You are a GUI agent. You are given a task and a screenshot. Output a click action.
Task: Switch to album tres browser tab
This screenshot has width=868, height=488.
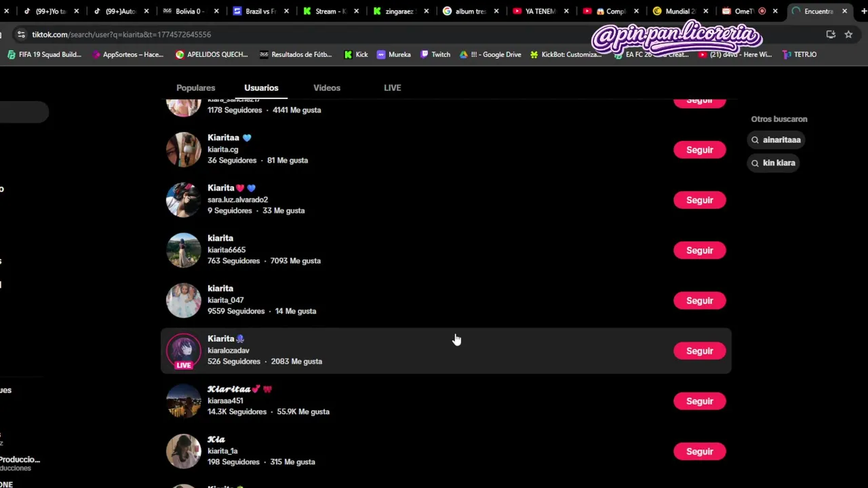(470, 11)
